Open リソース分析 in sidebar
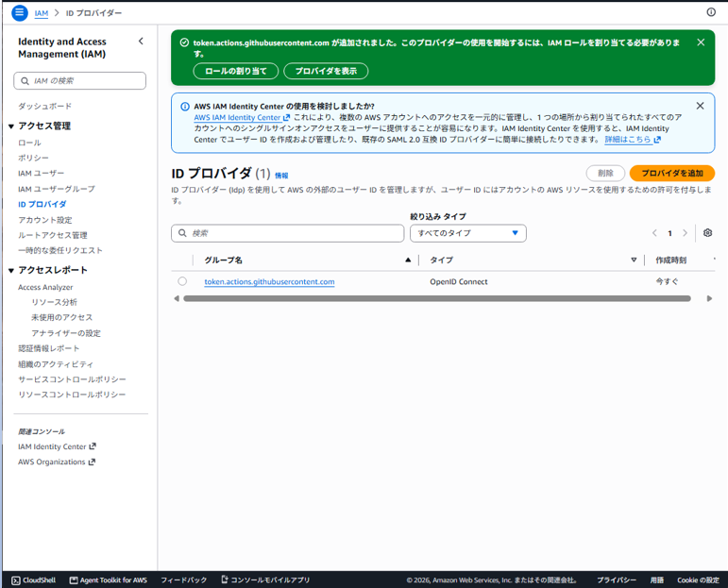The height and width of the screenshot is (588, 728). (55, 302)
